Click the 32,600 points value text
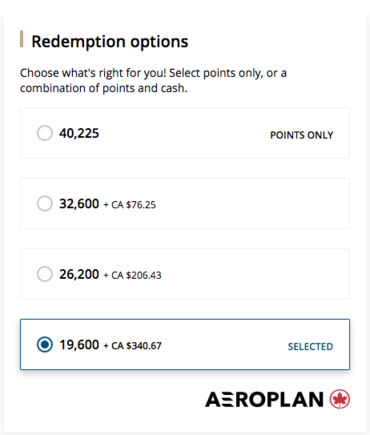 79,204
